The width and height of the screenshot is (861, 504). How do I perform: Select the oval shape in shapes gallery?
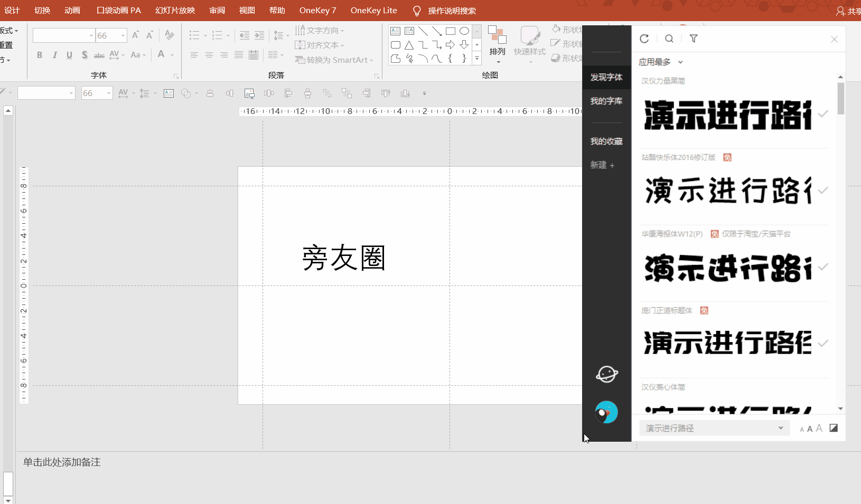point(464,31)
